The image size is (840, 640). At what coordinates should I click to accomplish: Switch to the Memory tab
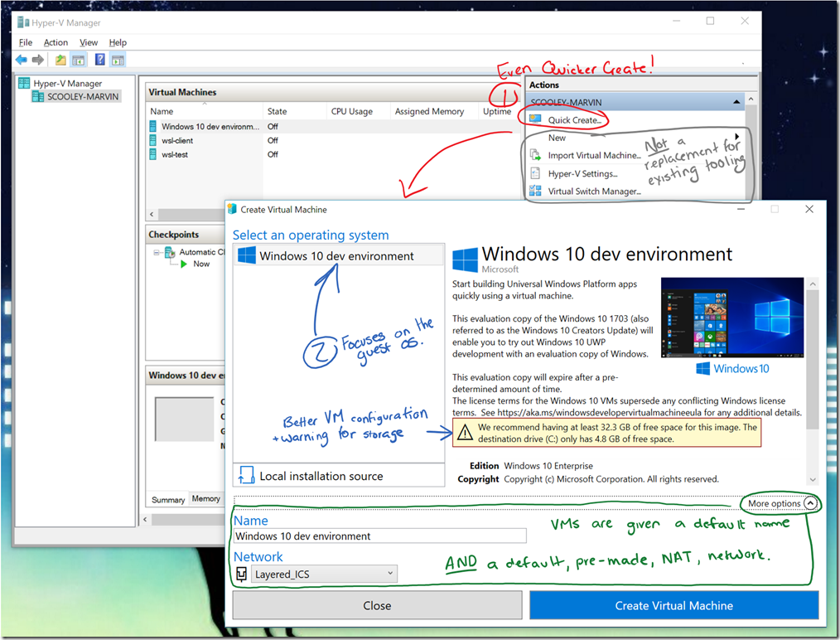tap(205, 499)
